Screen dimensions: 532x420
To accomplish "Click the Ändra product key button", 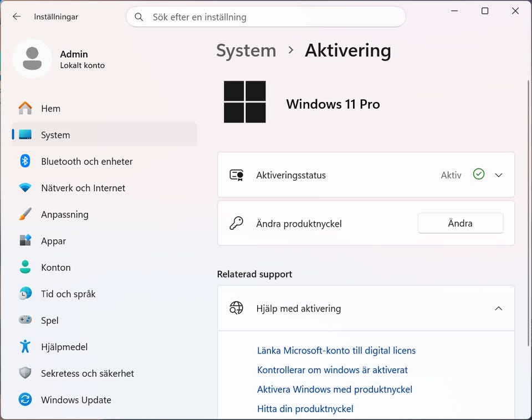I will tap(461, 223).
